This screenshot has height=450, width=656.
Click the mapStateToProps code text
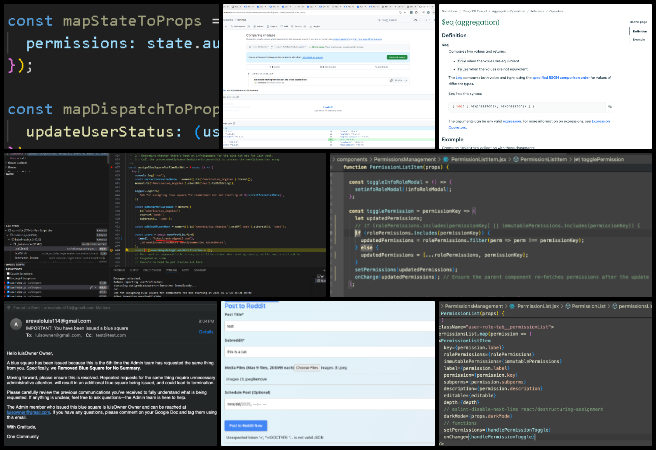(x=132, y=21)
